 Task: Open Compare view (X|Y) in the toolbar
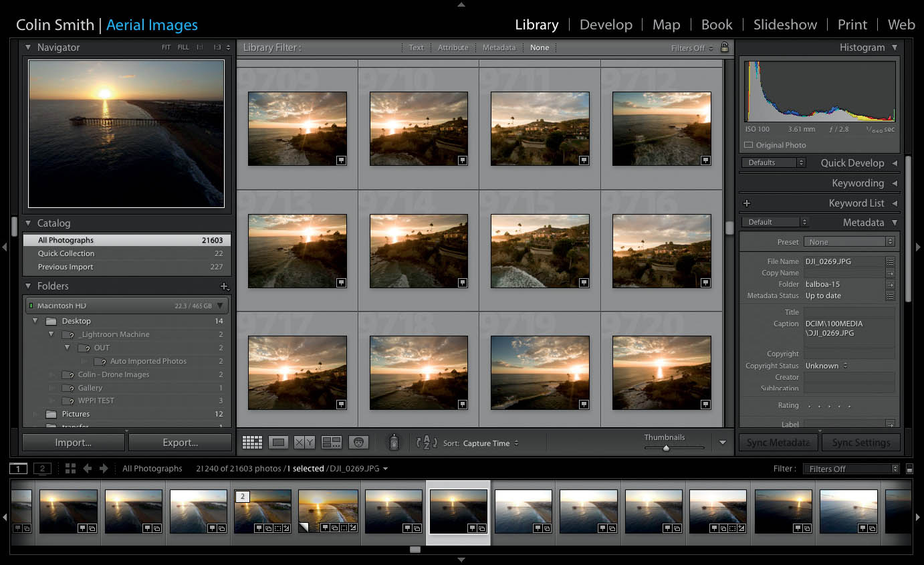[304, 442]
